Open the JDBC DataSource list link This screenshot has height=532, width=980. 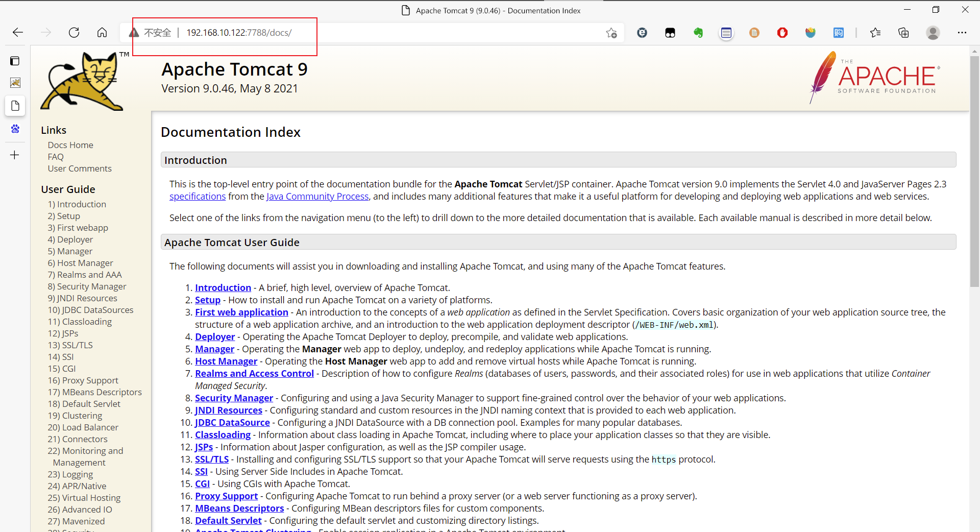[232, 423]
